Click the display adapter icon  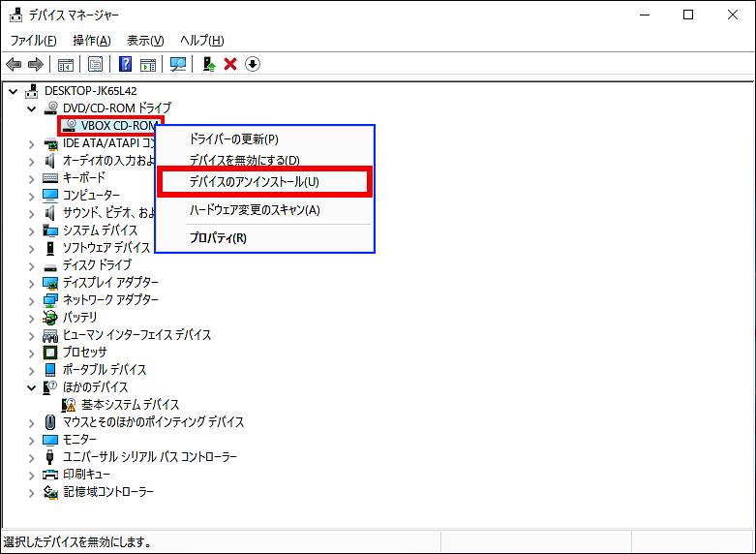coord(50,283)
